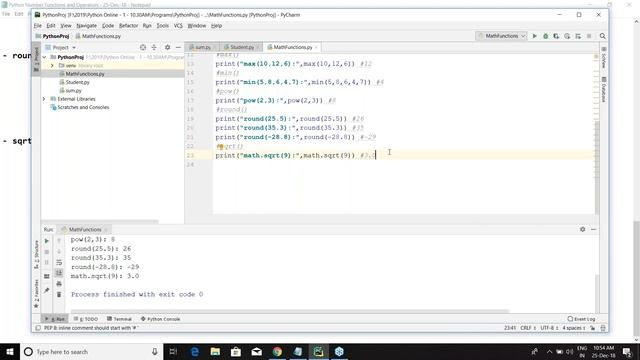This screenshot has width=640, height=360.
Task: Click locate current file icon in Project panel
Action: pos(143,47)
